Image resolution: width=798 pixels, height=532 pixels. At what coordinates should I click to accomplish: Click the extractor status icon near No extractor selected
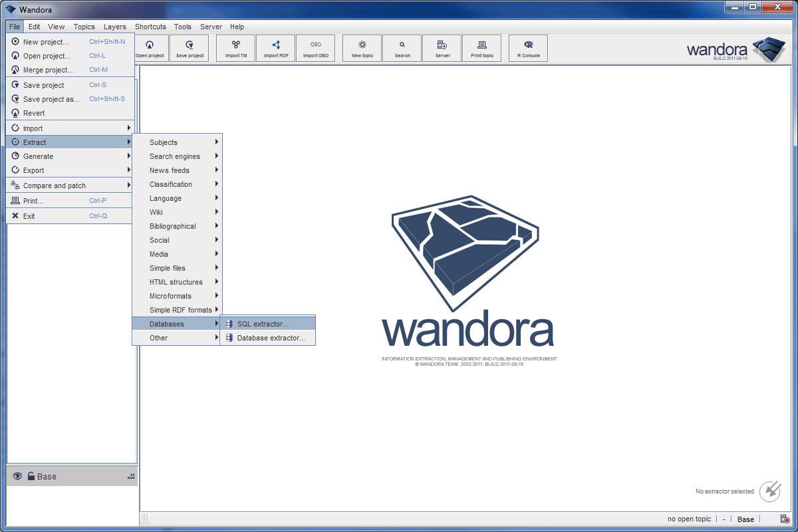point(769,491)
